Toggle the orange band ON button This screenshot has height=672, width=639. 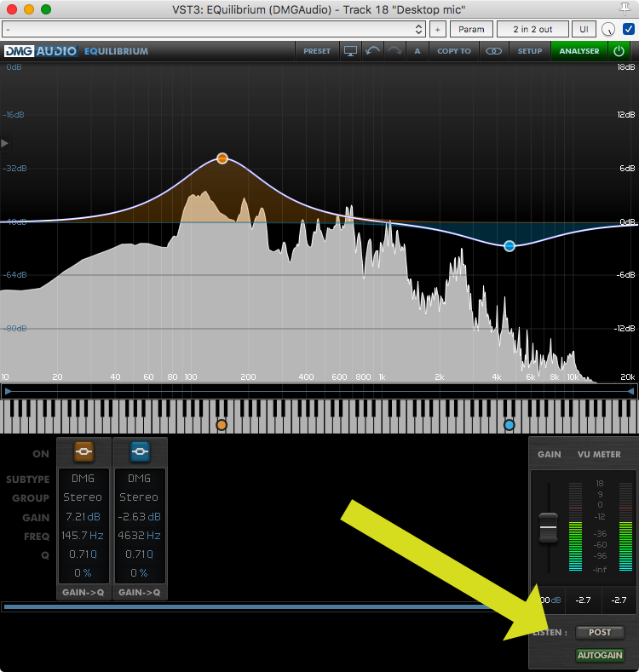pos(83,452)
